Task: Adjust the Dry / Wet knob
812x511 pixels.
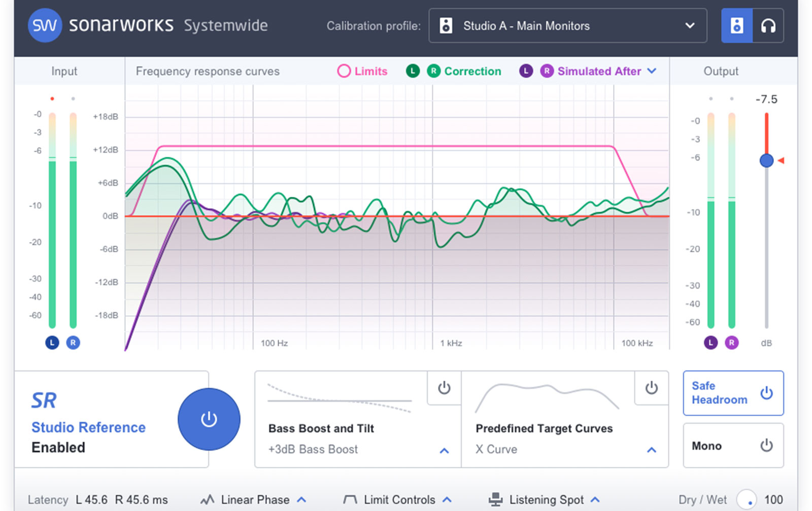Action: [x=747, y=500]
